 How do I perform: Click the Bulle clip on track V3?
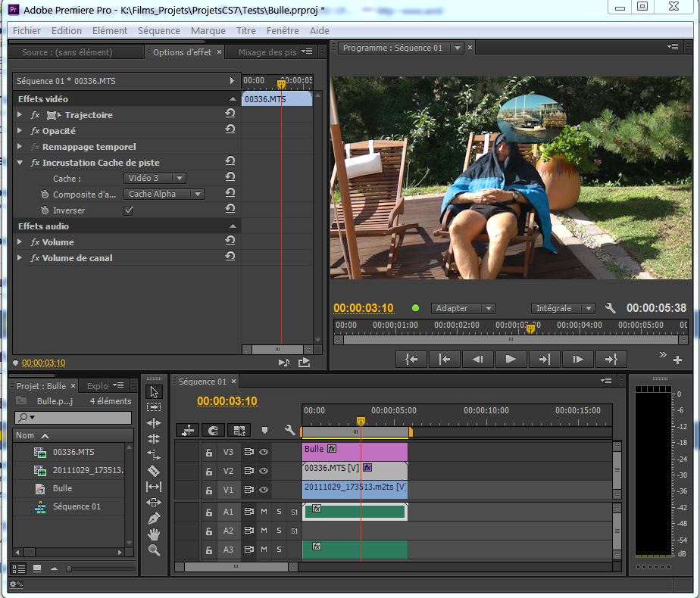(x=355, y=451)
